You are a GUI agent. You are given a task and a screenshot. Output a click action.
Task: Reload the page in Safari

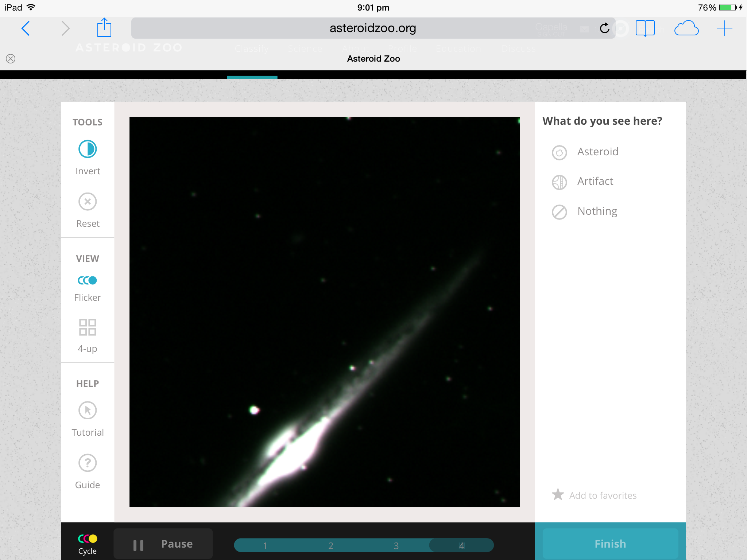(604, 28)
